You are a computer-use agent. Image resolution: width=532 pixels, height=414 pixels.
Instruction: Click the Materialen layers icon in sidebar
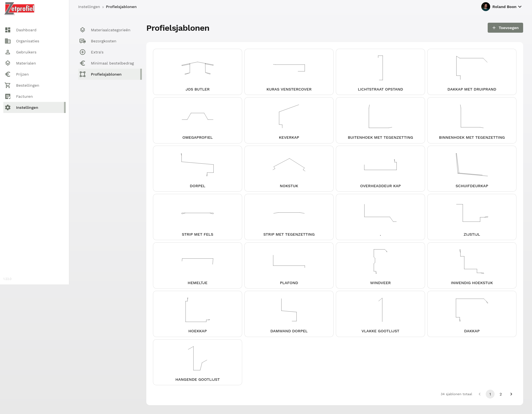tap(8, 63)
